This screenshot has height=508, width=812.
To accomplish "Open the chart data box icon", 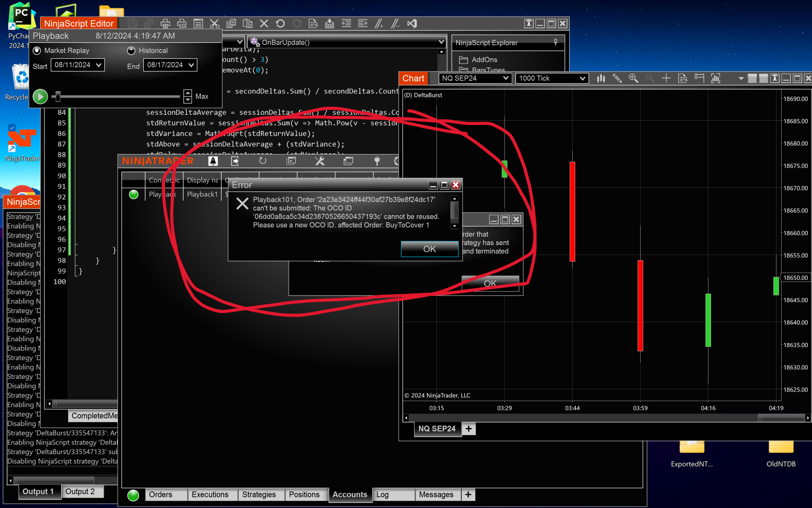I will pyautogui.click(x=683, y=78).
